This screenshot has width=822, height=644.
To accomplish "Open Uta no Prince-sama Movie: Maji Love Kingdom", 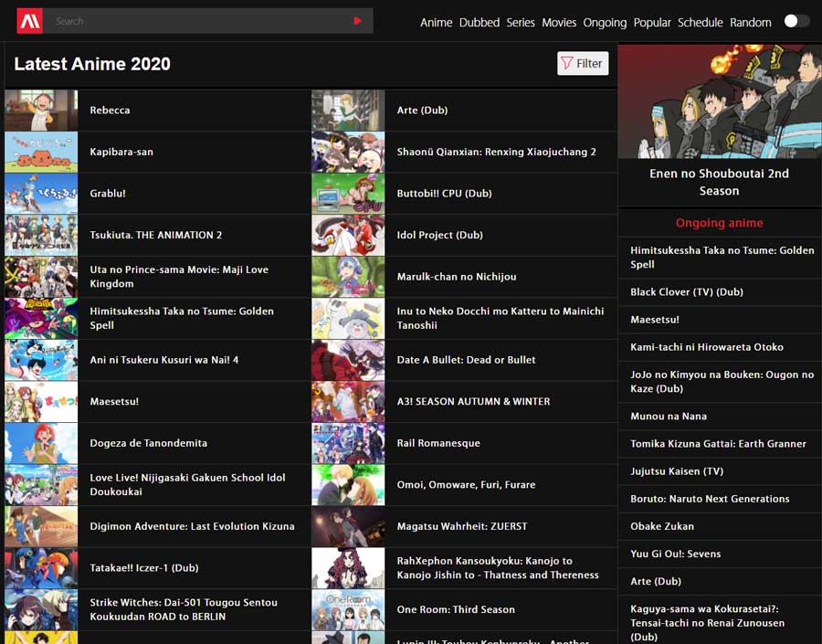I will (179, 277).
